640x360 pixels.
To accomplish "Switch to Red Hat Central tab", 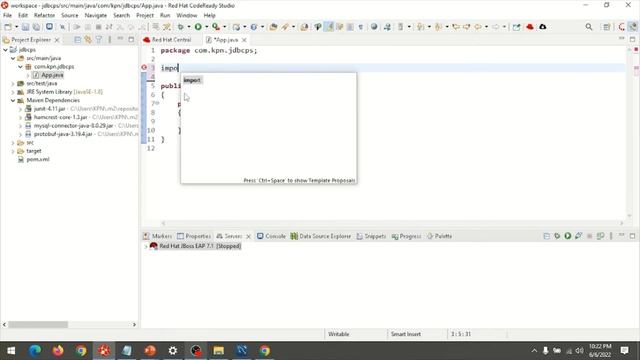I will coord(167,40).
